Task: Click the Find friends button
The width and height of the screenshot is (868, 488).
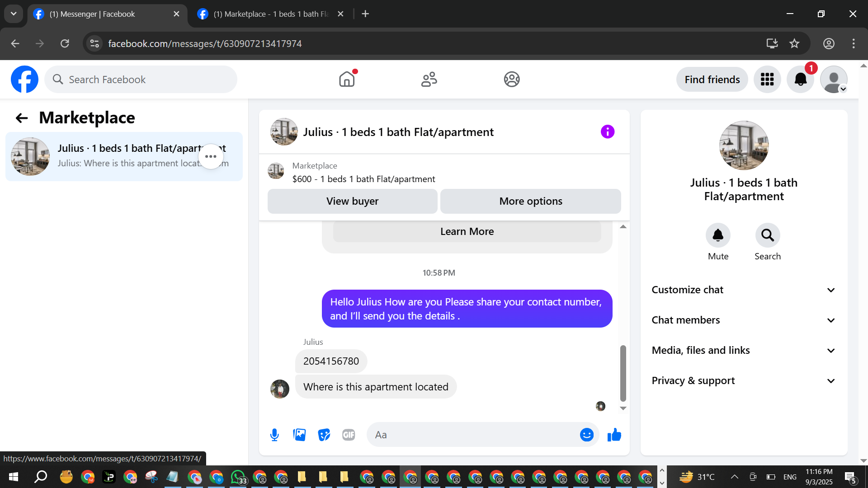Action: [712, 80]
